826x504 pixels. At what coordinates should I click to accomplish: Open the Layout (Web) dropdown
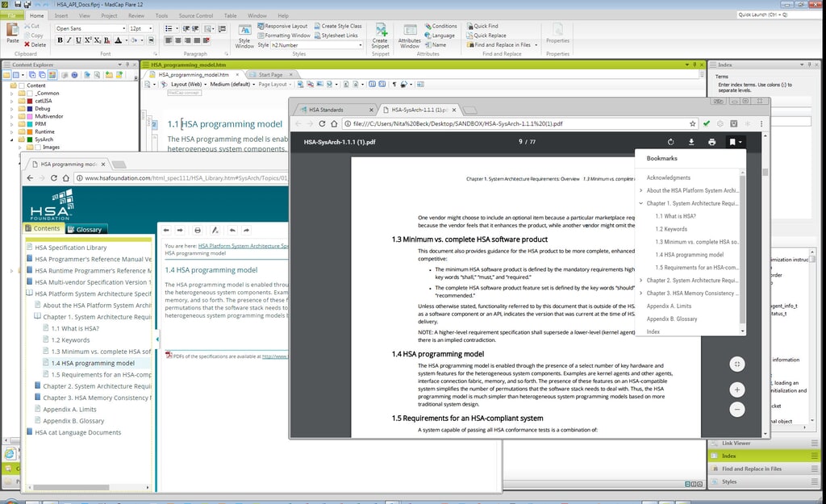click(189, 84)
